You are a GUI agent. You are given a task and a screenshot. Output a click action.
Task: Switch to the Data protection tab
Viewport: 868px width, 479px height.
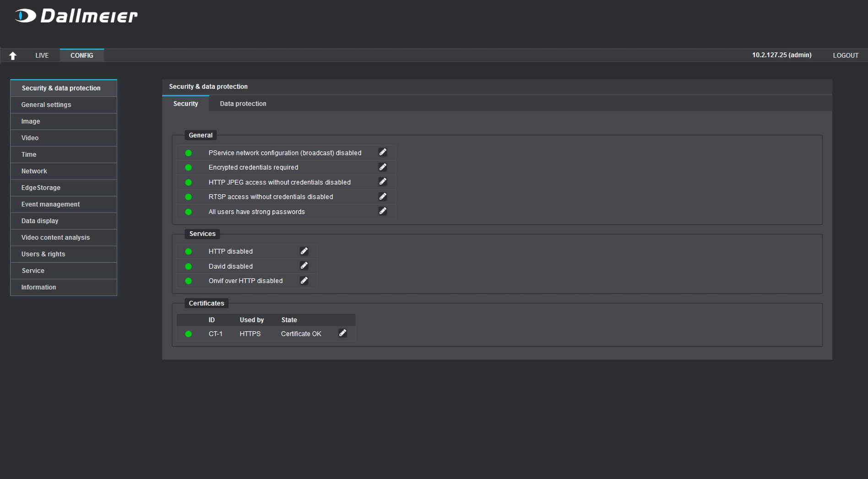tap(243, 103)
